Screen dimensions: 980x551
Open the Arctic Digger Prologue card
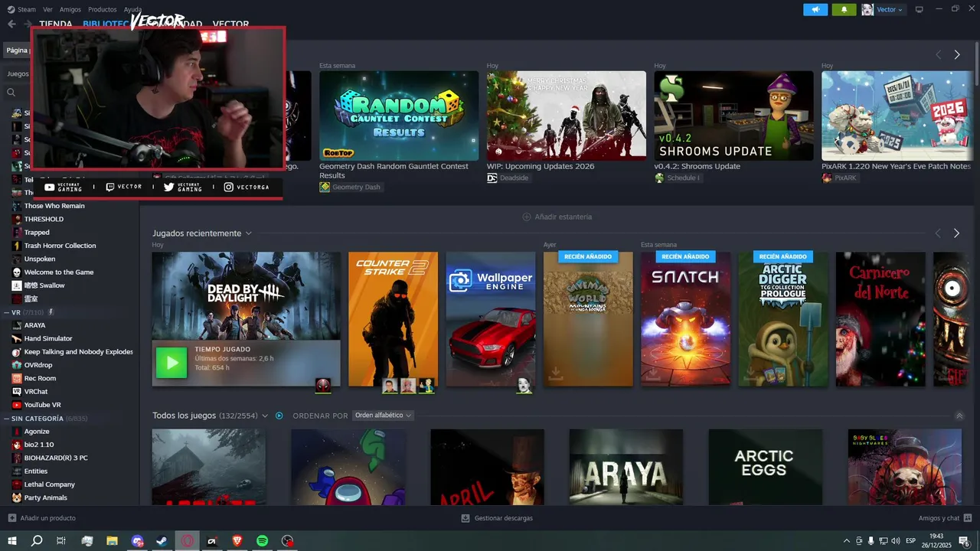point(783,319)
